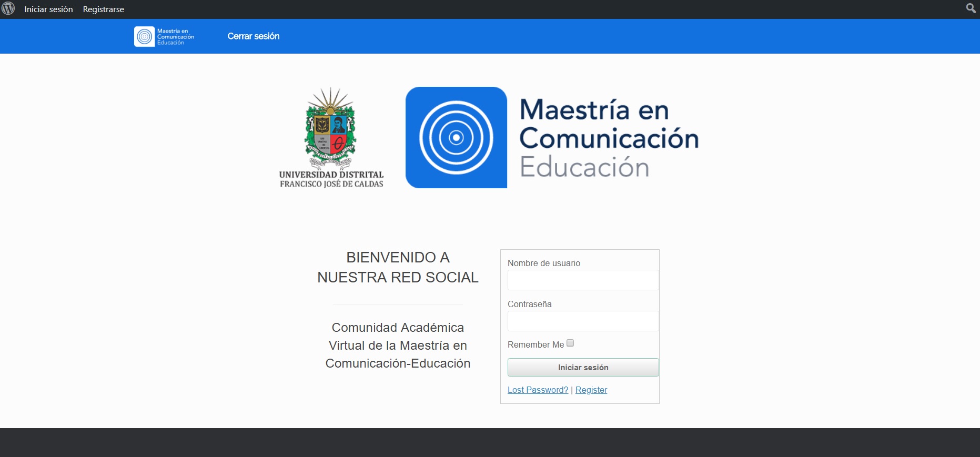980x457 pixels.
Task: Focus the Contraseña password field
Action: (x=583, y=321)
